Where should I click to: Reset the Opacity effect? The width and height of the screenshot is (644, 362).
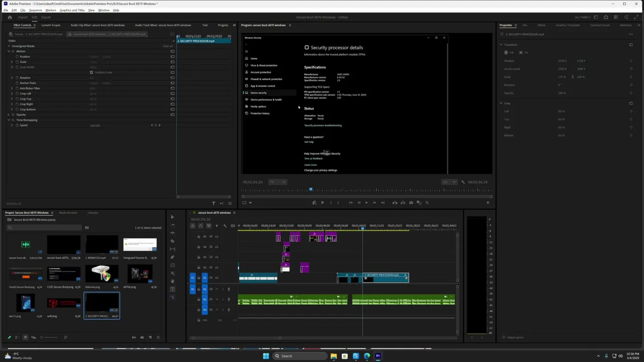coord(173,115)
